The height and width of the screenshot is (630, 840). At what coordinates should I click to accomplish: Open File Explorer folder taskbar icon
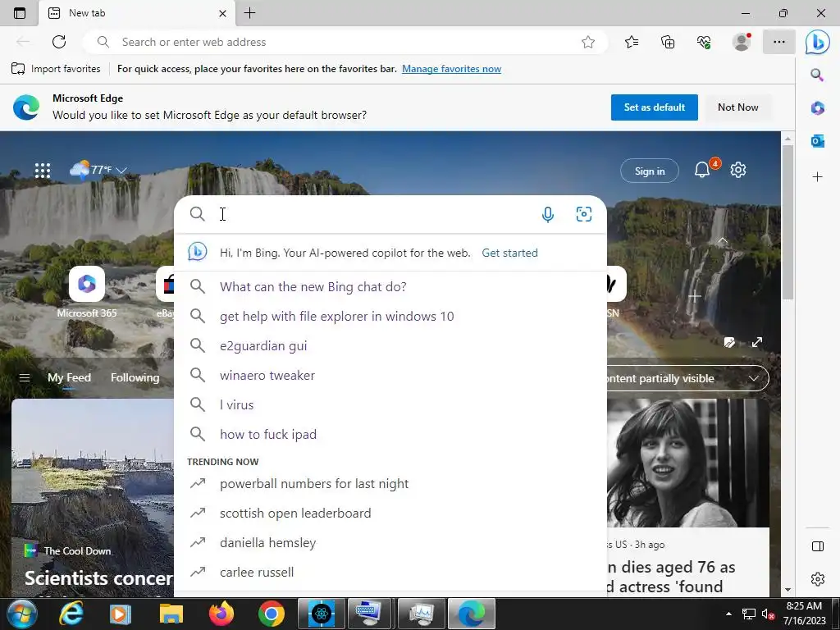[171, 614]
